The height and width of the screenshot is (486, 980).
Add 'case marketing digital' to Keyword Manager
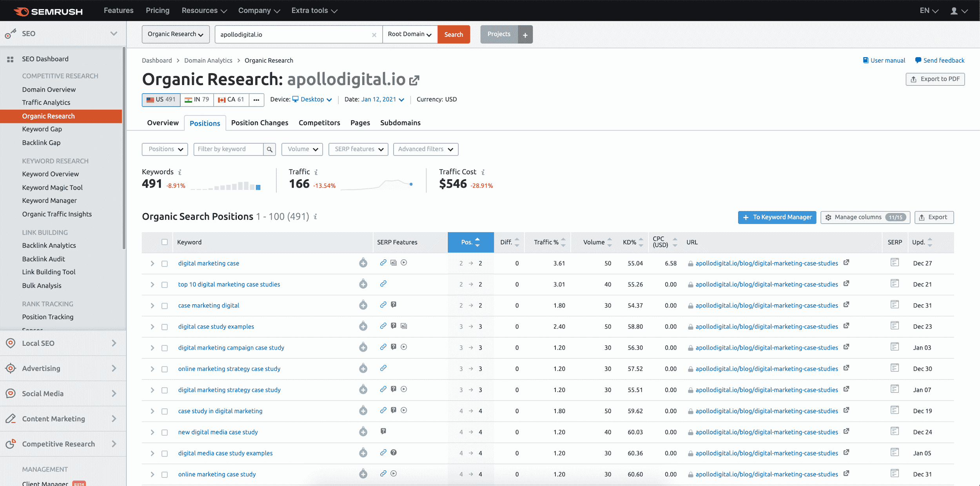363,305
